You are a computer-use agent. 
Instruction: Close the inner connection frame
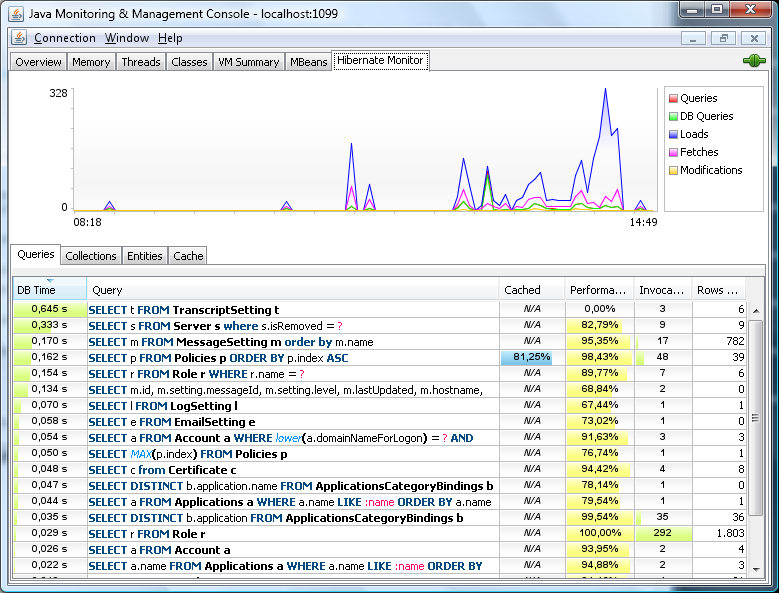point(752,38)
